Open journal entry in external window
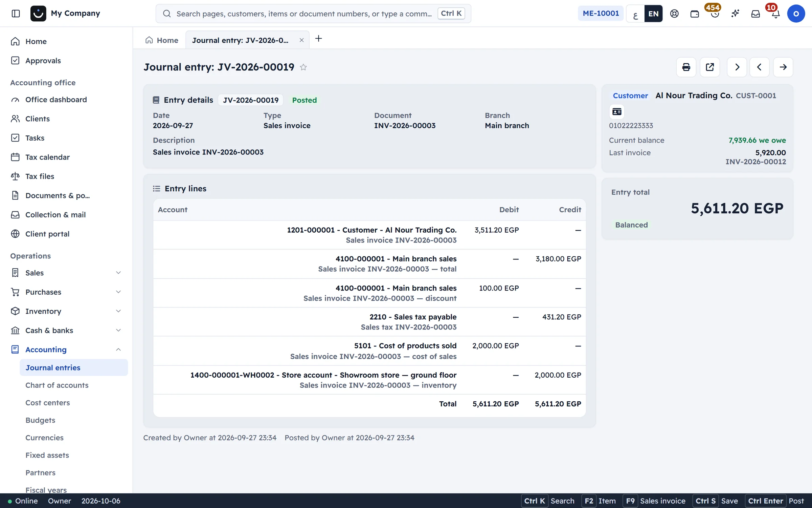 [x=710, y=67]
